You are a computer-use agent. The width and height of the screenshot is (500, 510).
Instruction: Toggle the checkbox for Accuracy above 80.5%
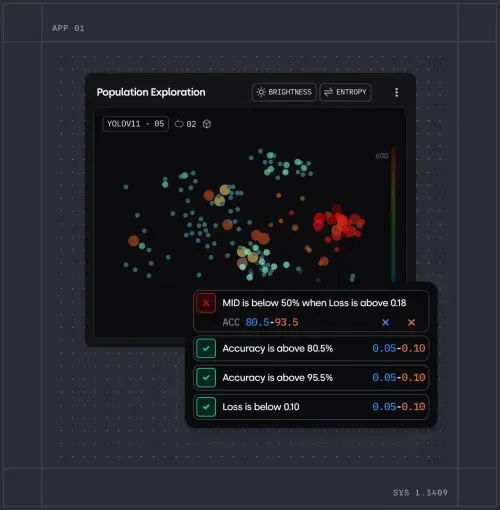206,348
